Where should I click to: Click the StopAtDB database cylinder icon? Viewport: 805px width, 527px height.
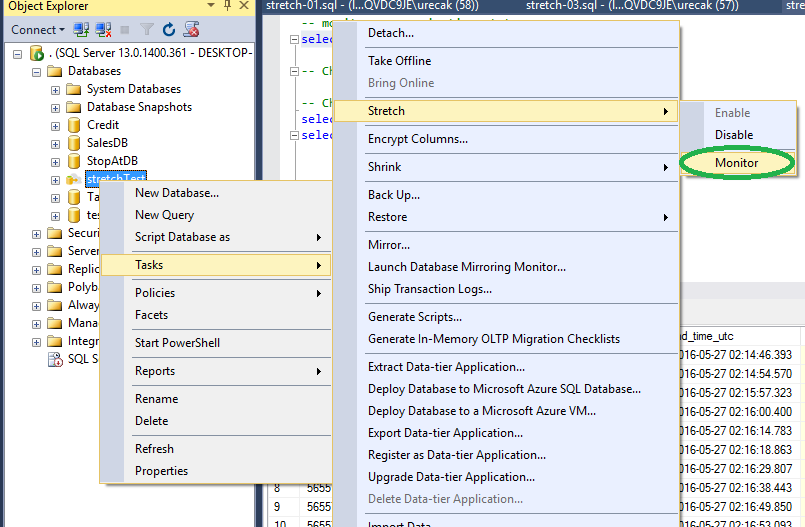(x=74, y=161)
